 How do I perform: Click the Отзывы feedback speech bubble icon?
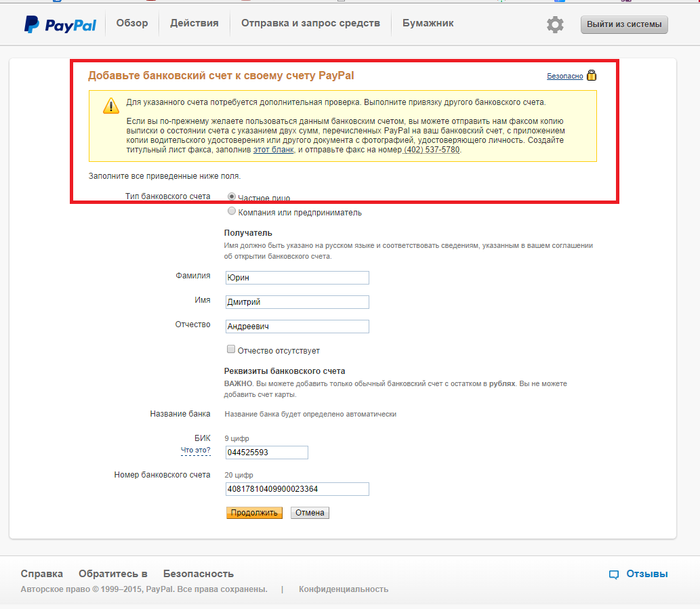[x=614, y=574]
